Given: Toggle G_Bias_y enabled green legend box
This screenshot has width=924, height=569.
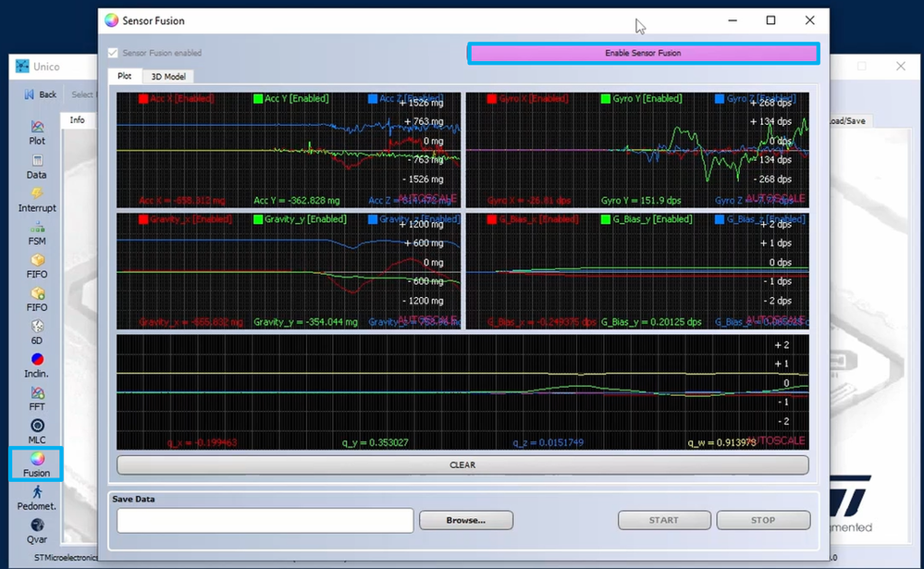Looking at the screenshot, I should pos(606,219).
